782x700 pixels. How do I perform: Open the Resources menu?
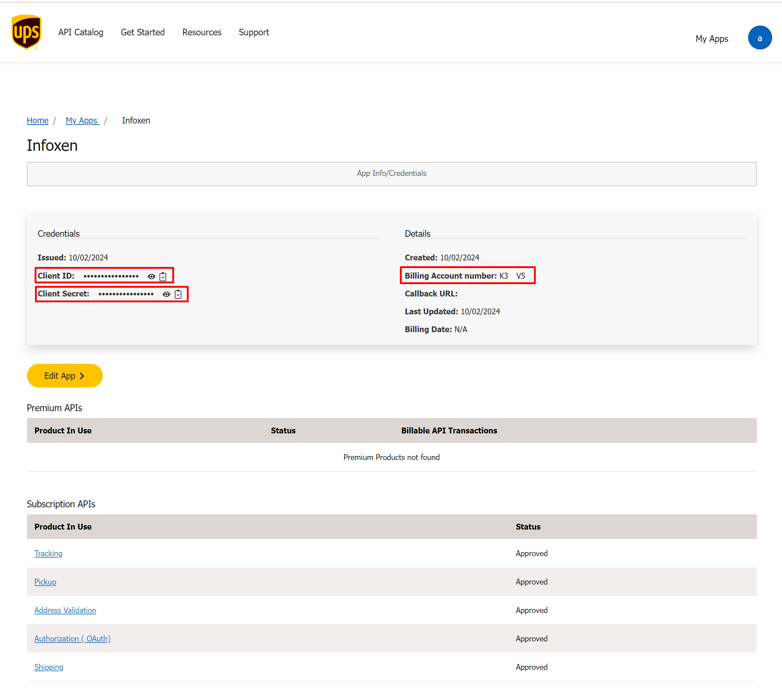pos(202,32)
